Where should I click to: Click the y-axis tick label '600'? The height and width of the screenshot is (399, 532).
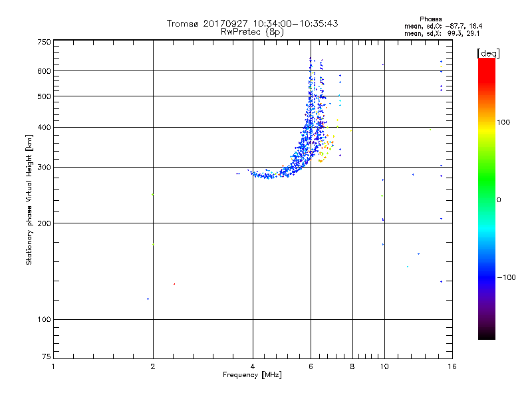pyautogui.click(x=44, y=71)
